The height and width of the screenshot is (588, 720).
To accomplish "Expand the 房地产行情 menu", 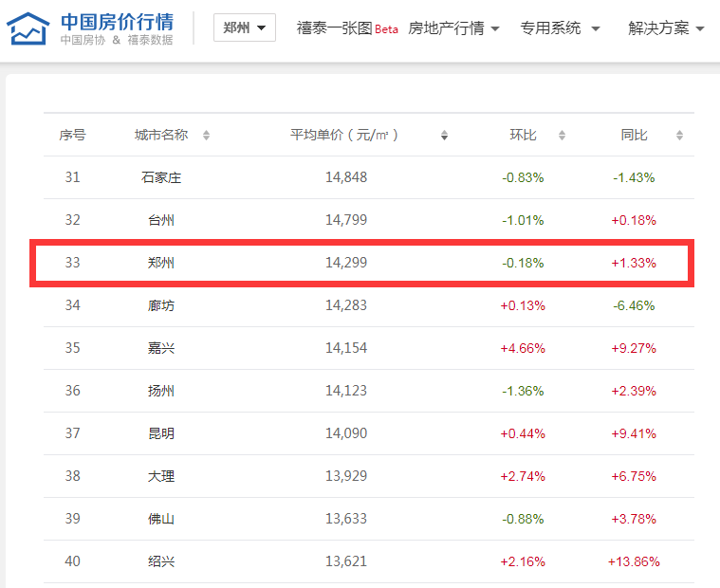I will [x=453, y=28].
